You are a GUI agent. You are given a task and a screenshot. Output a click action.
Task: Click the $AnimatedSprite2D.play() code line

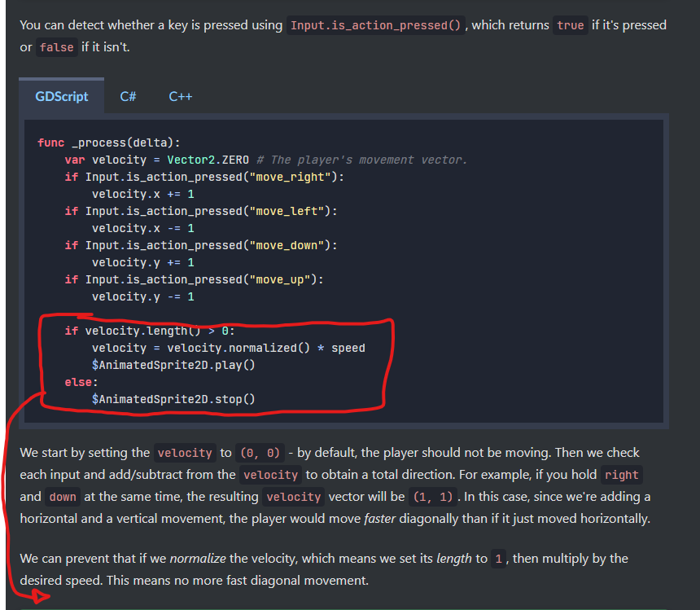(x=173, y=364)
